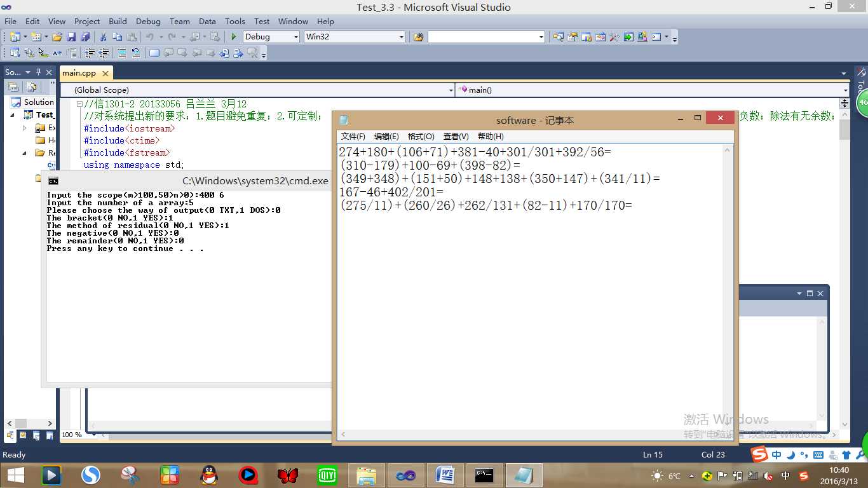The image size is (868, 488).
Task: Open Solution Explorer from the toolbar icon
Action: pos(558,37)
